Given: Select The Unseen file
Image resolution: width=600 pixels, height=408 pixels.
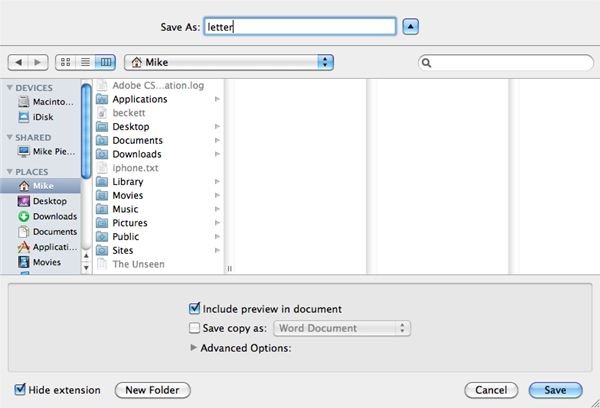Looking at the screenshot, I should 158,264.
